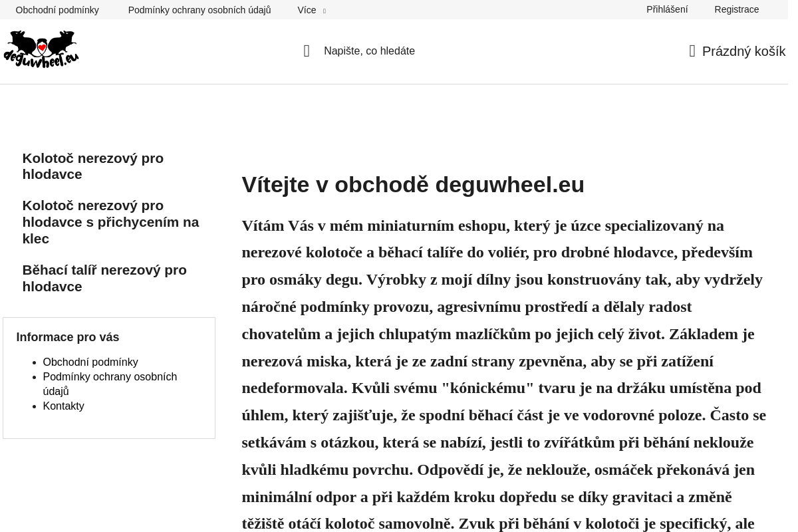Click the Kontakty sidebar link
Image resolution: width=798 pixels, height=532 pixels.
point(63,406)
